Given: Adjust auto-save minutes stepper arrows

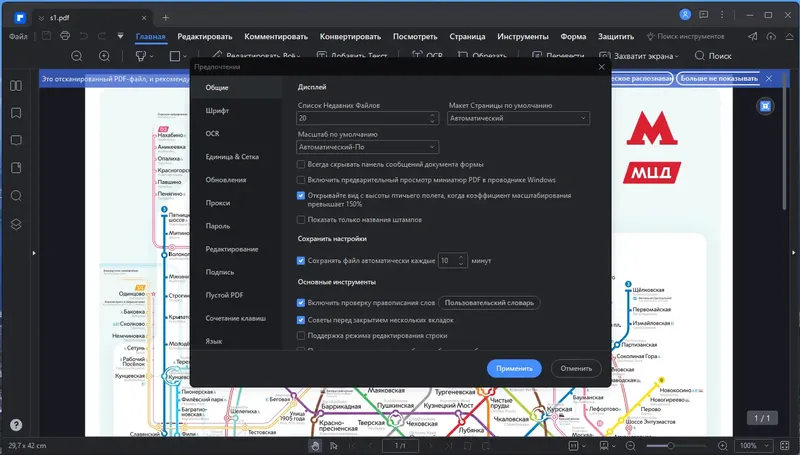Looking at the screenshot, I should tap(461, 261).
